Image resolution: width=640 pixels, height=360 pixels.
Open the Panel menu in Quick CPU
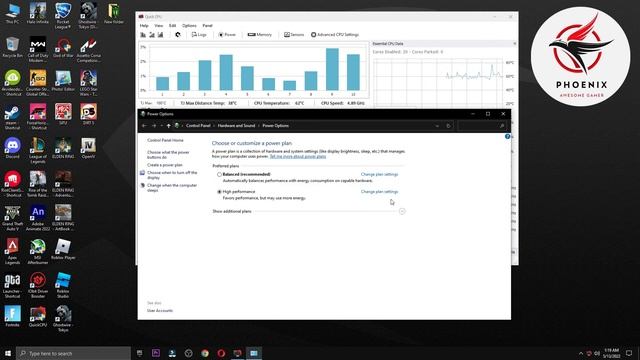pos(207,25)
